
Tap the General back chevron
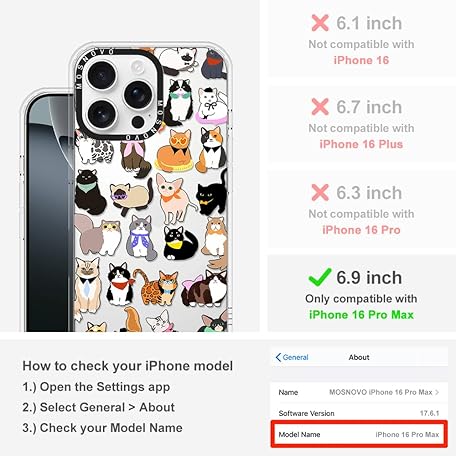[278, 357]
